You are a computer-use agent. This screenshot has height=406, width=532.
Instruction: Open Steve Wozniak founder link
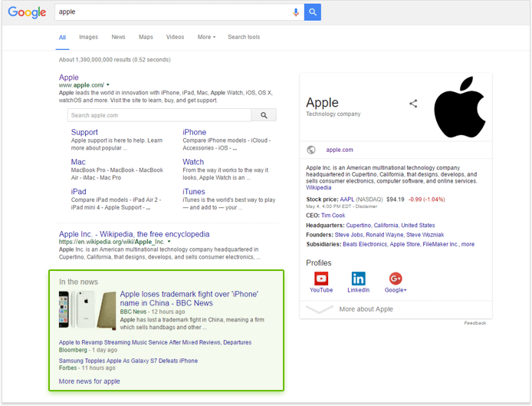(425, 235)
